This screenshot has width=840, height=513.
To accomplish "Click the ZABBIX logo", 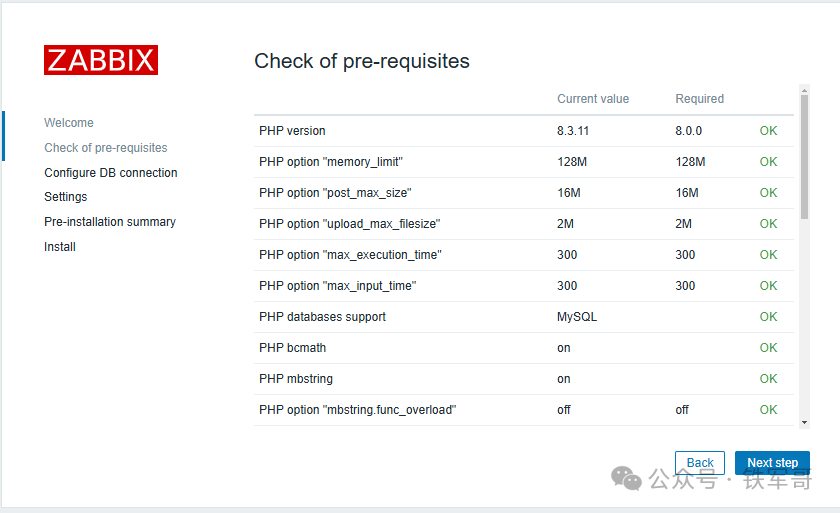I will point(101,60).
